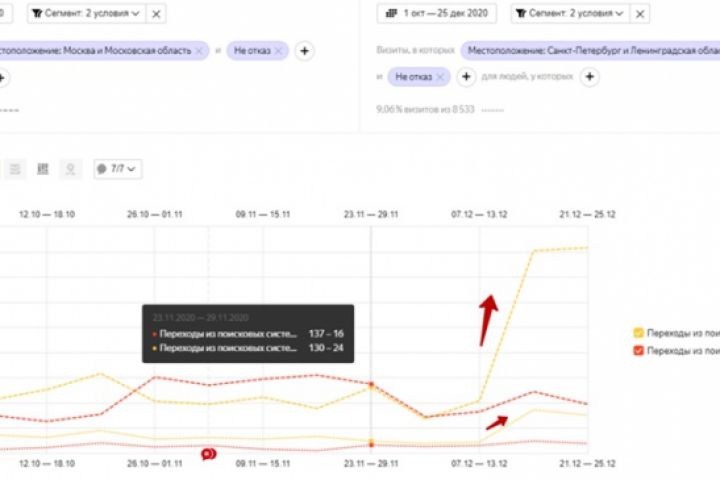Click the top axis label 12.10 — 18.10
The height and width of the screenshot is (480, 720).
[x=47, y=215]
